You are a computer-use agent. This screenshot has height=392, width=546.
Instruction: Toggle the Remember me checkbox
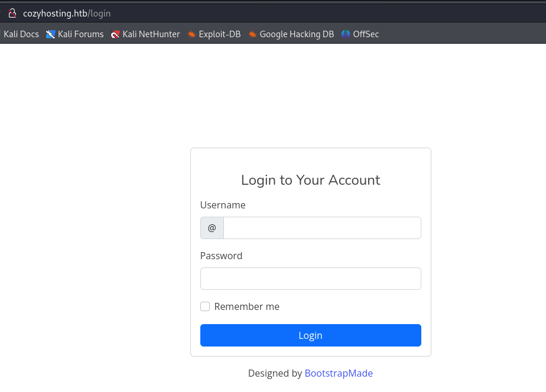205,306
